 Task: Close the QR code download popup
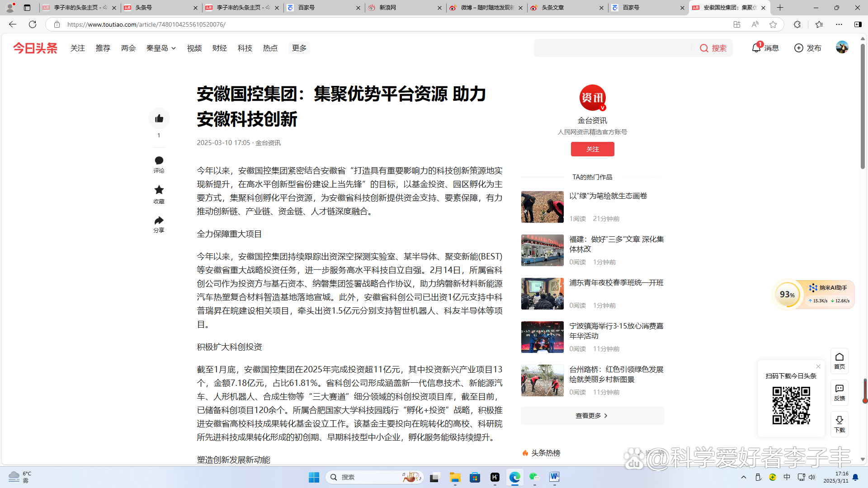click(x=818, y=366)
